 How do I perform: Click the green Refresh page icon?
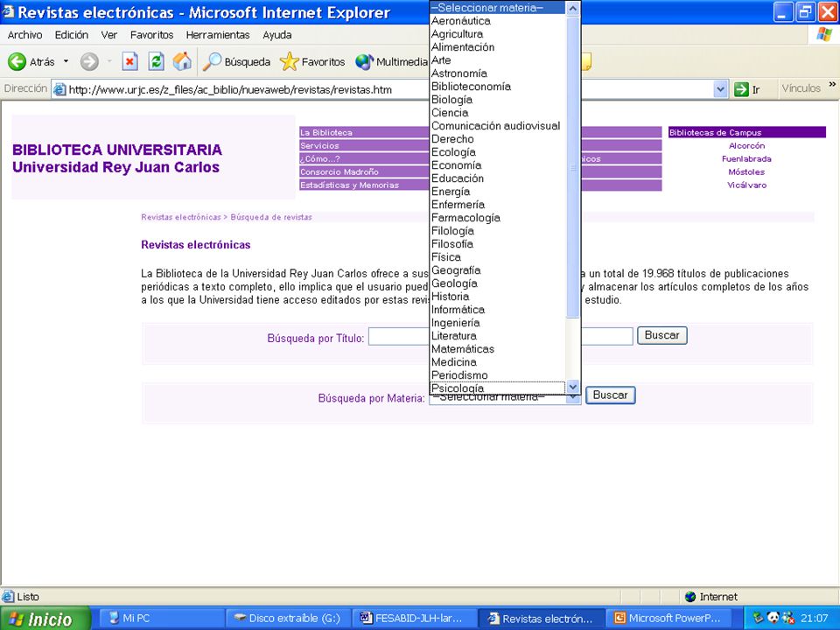click(x=156, y=61)
